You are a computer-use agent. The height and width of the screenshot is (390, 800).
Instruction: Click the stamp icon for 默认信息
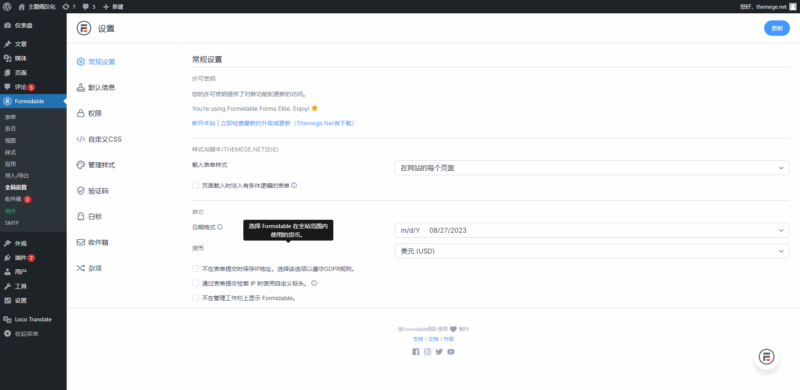click(81, 87)
